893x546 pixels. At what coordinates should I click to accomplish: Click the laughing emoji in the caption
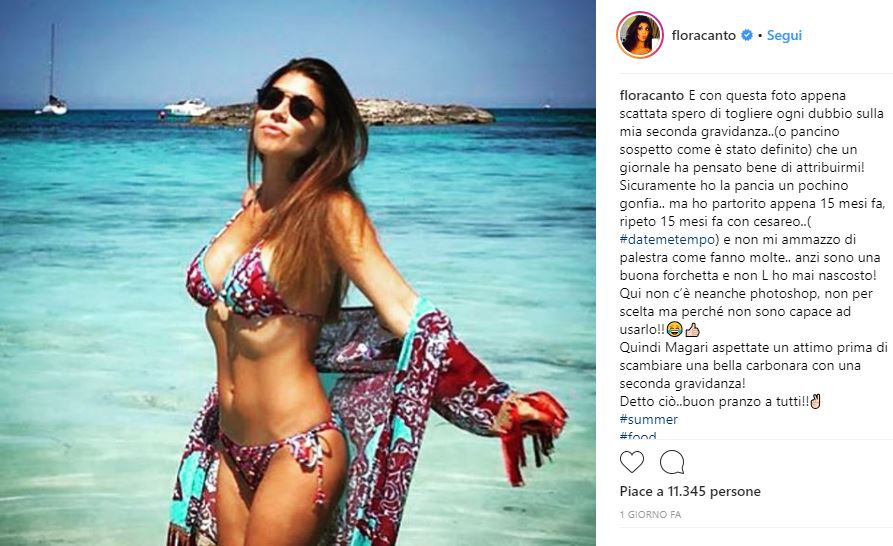tap(674, 329)
